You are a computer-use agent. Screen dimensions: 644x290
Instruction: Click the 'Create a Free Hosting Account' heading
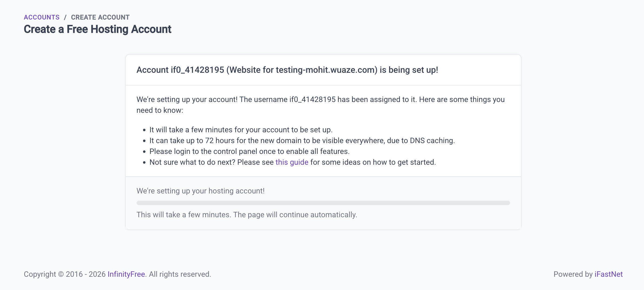coord(98,29)
